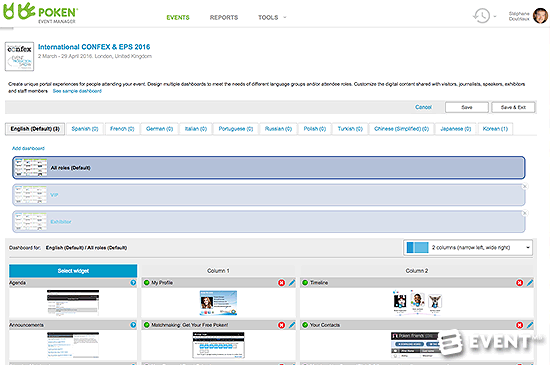Open the column layout dropdown

(468, 248)
